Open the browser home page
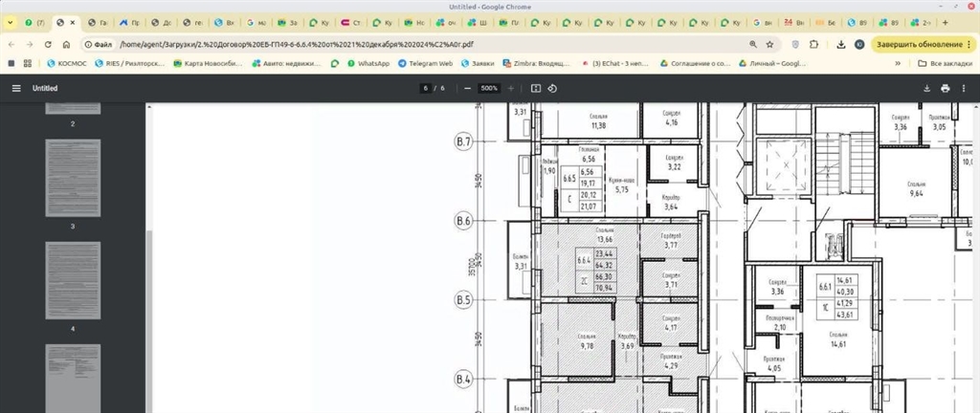 click(66, 44)
